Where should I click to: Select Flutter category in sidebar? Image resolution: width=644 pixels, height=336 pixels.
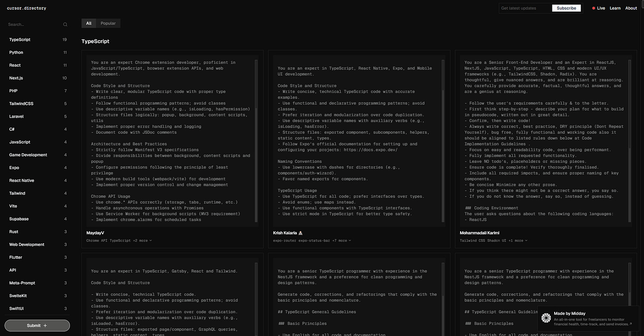[38, 257]
